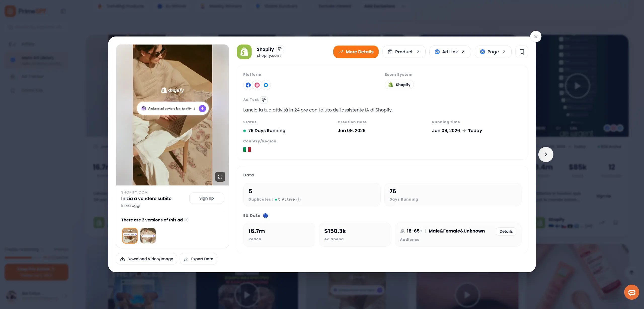
Task: Click the Instagram platform icon
Action: 257,85
